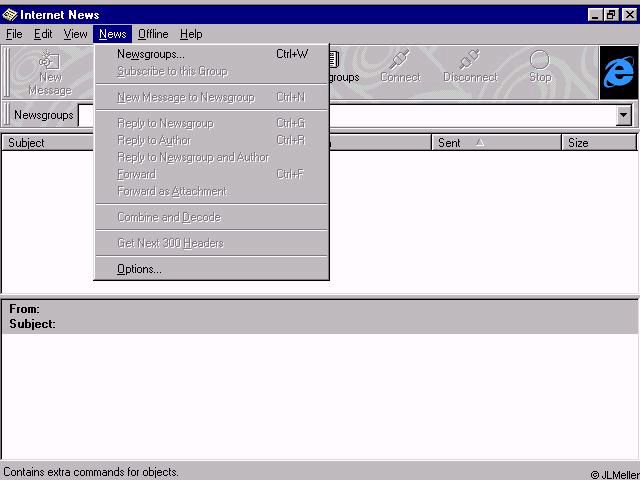Open the Offline menu
This screenshot has height=480, width=640.
[153, 34]
